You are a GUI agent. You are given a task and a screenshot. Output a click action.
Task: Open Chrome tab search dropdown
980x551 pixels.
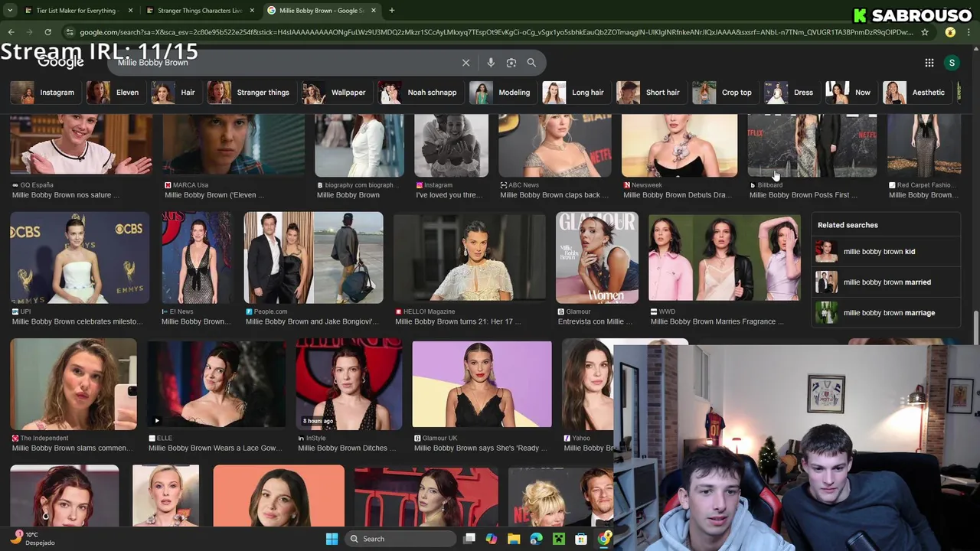(10, 11)
